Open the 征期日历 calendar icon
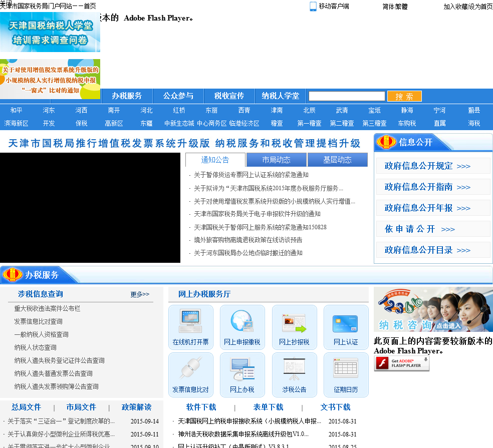This screenshot has height=448, width=493. (346, 374)
